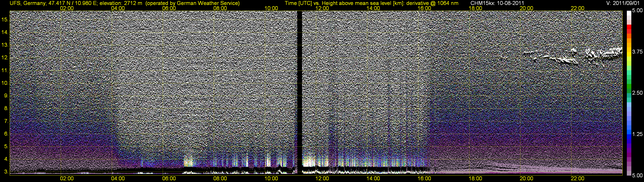Image resolution: width=644 pixels, height=182 pixels.
Task: Click the 6 km height axis label
Action: pos(6,134)
